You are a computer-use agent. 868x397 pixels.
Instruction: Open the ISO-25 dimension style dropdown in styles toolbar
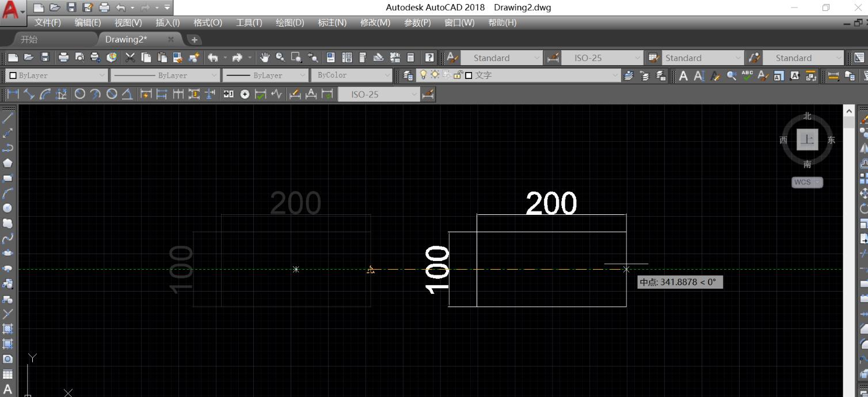pos(601,58)
